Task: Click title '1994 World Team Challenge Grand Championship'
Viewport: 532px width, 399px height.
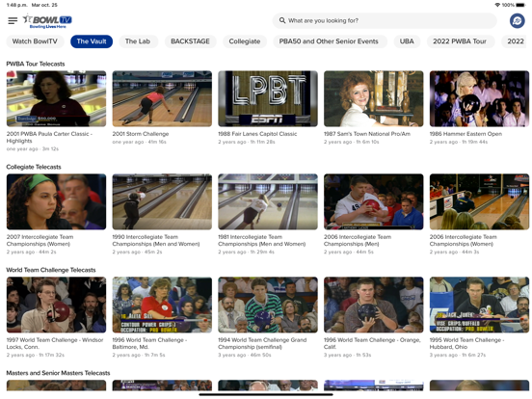Action: coord(262,343)
